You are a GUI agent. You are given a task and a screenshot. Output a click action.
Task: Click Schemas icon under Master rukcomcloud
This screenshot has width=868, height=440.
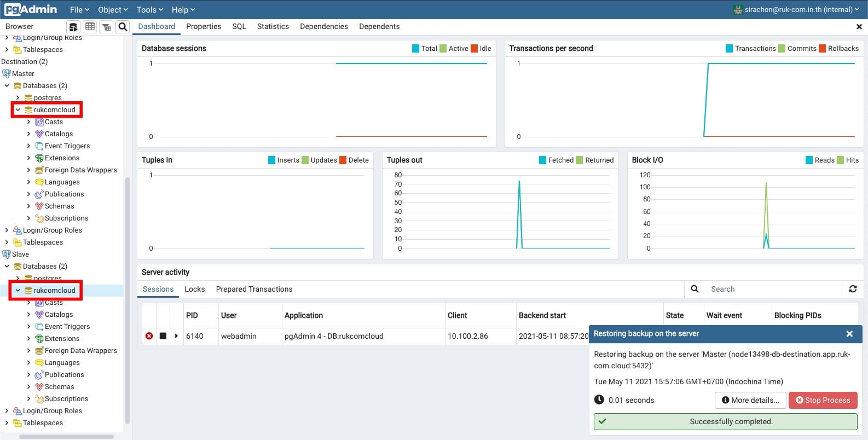tap(39, 206)
